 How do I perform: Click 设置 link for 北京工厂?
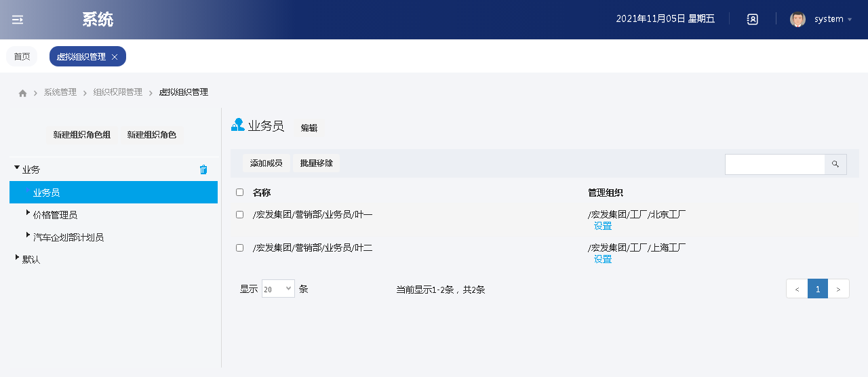[603, 226]
